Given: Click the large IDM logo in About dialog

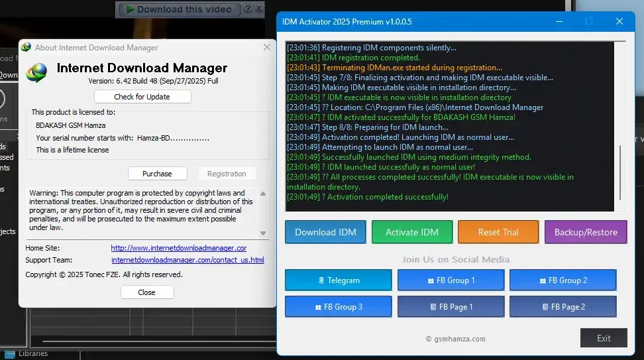Looking at the screenshot, I should click(x=36, y=73).
